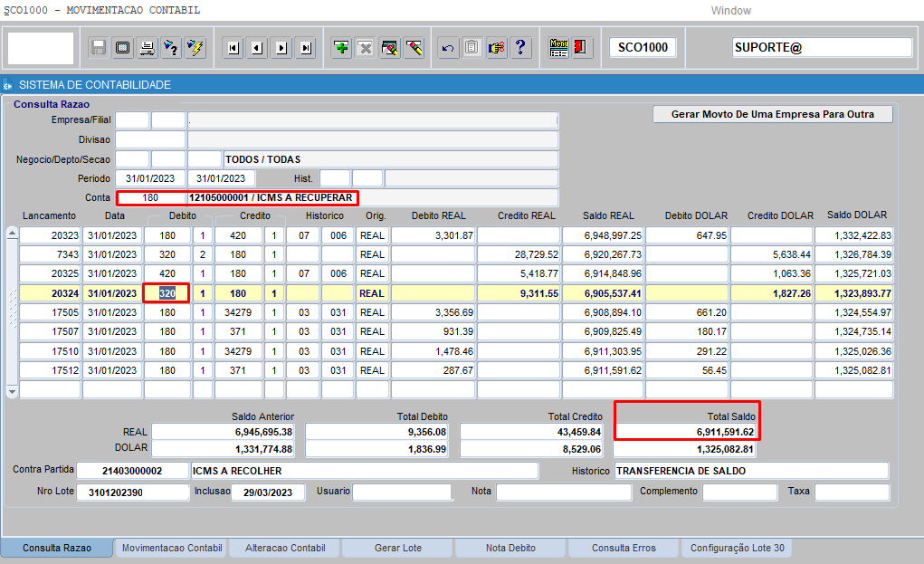Click Total Debito REAL value 9,356.08
The height and width of the screenshot is (564, 924).
[376, 432]
